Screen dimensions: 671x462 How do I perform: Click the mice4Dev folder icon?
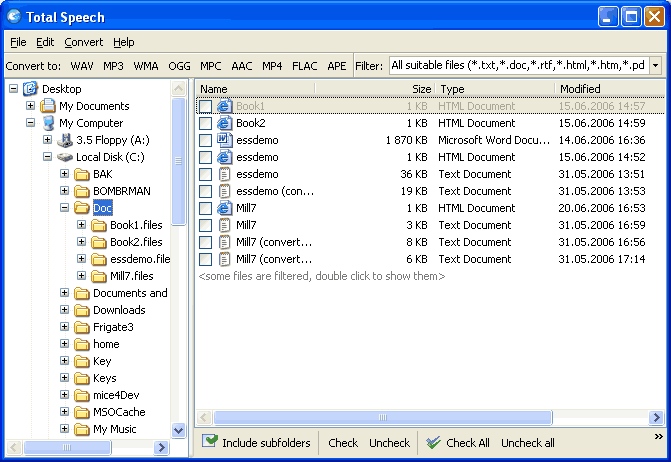(81, 395)
